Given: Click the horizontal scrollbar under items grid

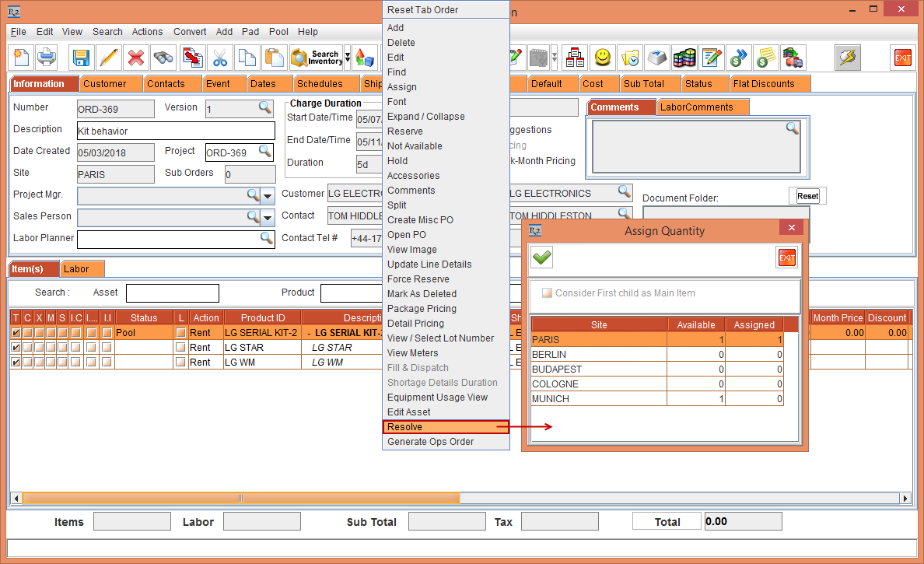Looking at the screenshot, I should click(241, 499).
